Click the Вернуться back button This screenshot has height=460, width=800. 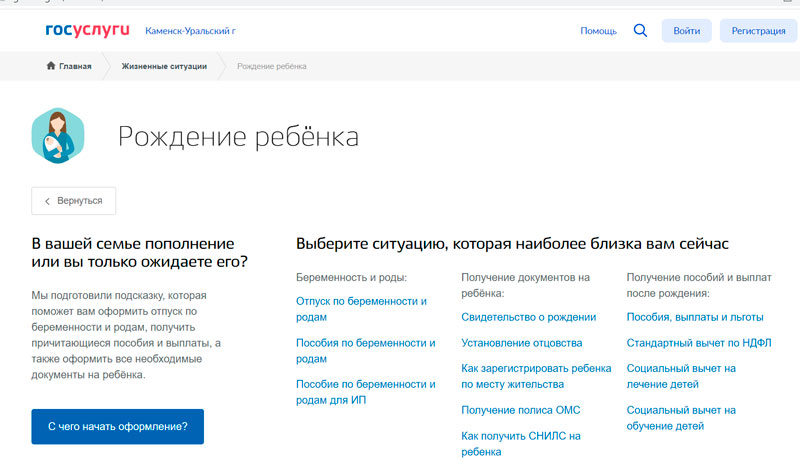74,201
